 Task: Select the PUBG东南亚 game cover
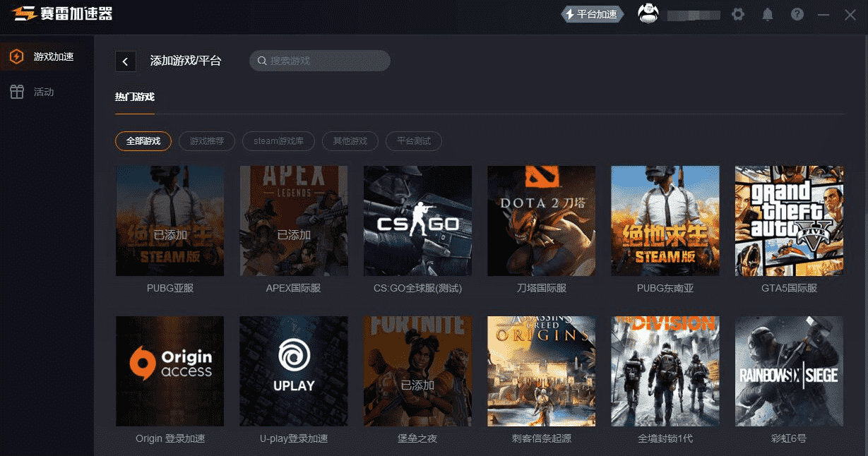click(x=665, y=221)
